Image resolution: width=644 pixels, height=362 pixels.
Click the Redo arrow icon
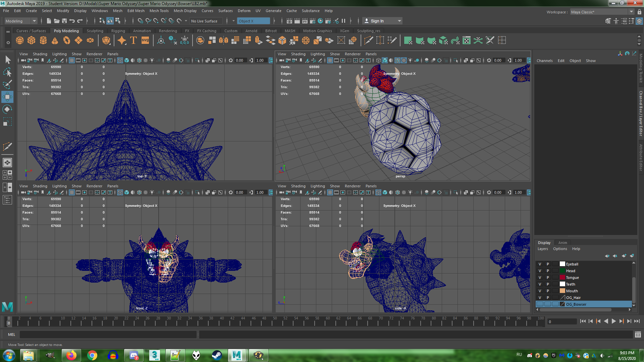(80, 21)
